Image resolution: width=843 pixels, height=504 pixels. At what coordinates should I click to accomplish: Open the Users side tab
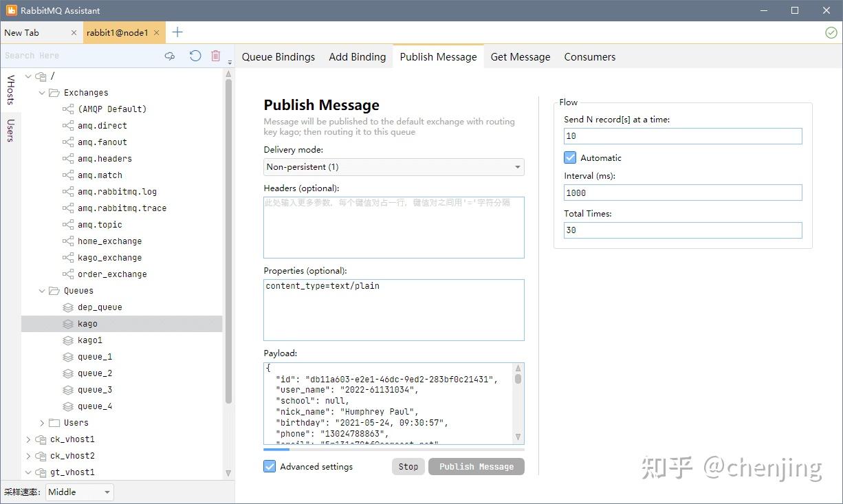[x=10, y=131]
